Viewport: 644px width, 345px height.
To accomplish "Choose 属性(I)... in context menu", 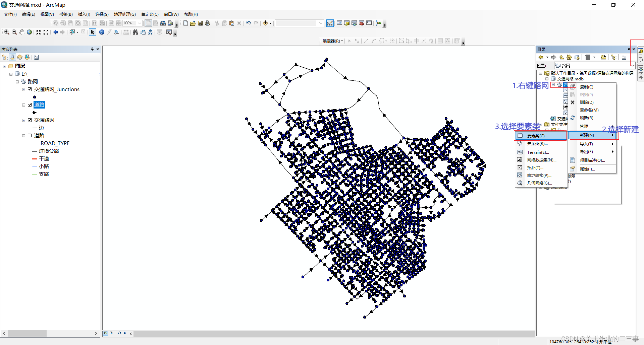I will (593, 169).
